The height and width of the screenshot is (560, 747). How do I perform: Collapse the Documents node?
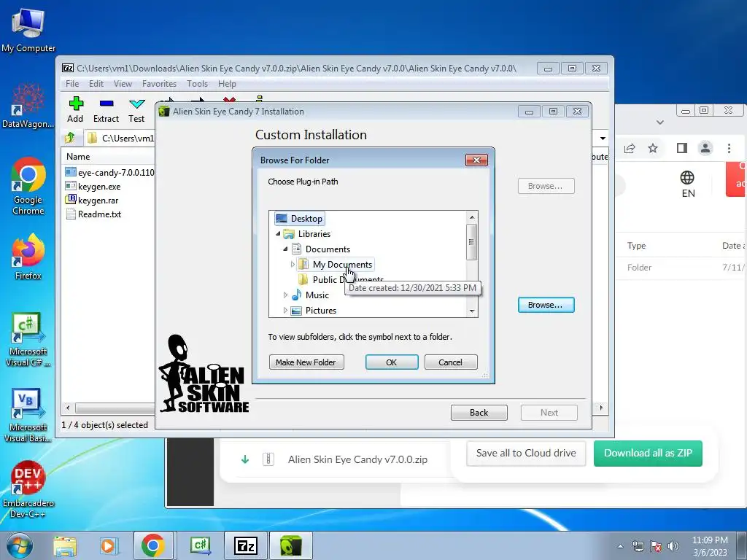point(285,249)
